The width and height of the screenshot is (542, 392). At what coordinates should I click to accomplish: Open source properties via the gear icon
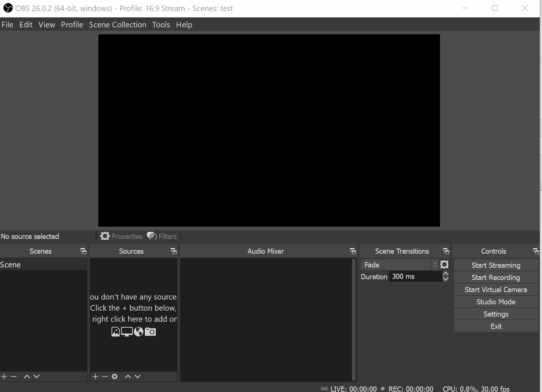115,376
